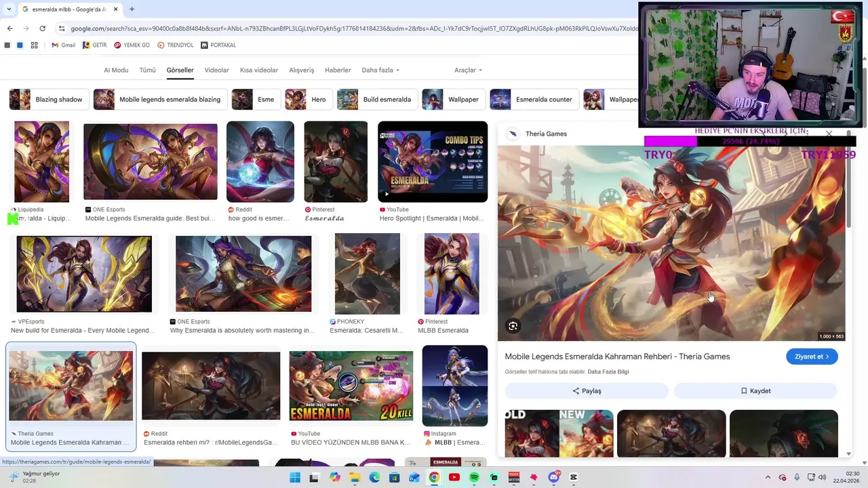Open File Explorer from taskbar
The height and width of the screenshot is (488, 868).
(355, 477)
